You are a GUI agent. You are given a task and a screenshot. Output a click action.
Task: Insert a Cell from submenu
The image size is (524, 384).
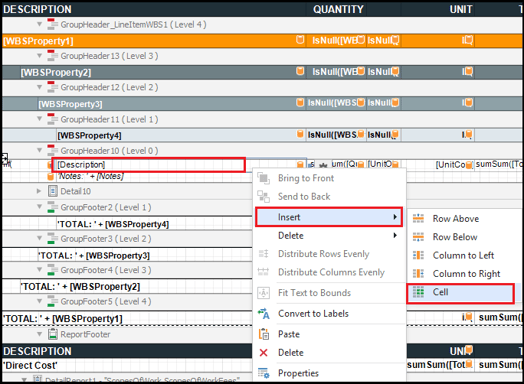pos(461,293)
